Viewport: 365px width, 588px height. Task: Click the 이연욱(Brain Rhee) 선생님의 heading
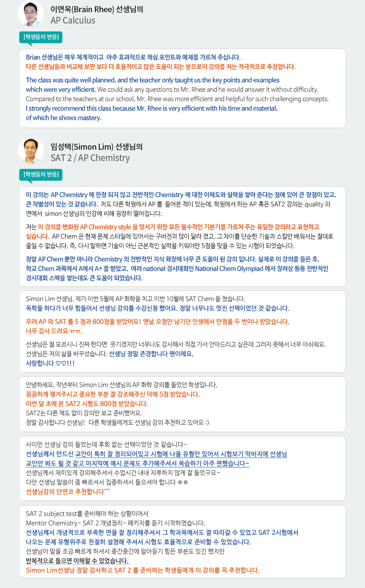pos(97,9)
